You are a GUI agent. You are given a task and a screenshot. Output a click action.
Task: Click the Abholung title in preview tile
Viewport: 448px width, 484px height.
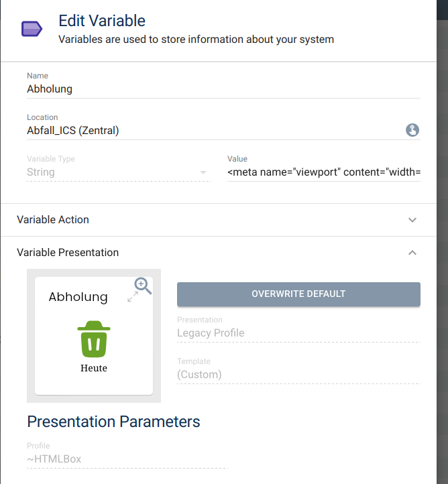(x=78, y=297)
